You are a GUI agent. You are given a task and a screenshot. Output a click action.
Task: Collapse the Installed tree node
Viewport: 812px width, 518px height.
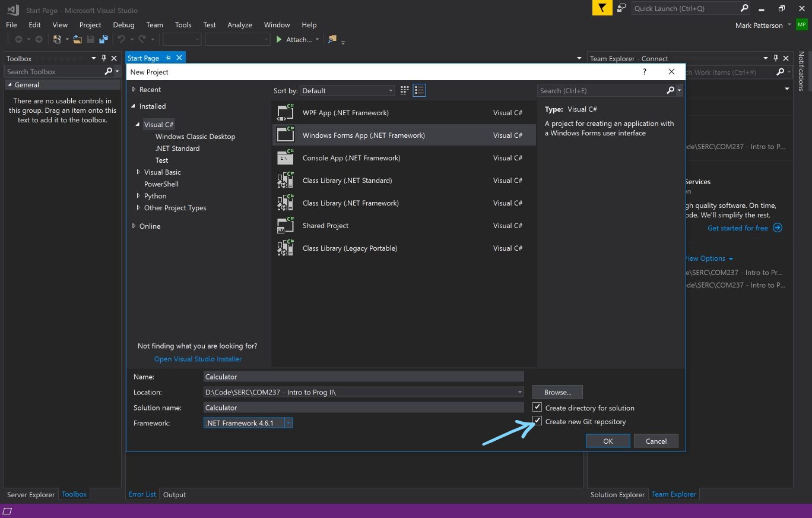coord(134,106)
